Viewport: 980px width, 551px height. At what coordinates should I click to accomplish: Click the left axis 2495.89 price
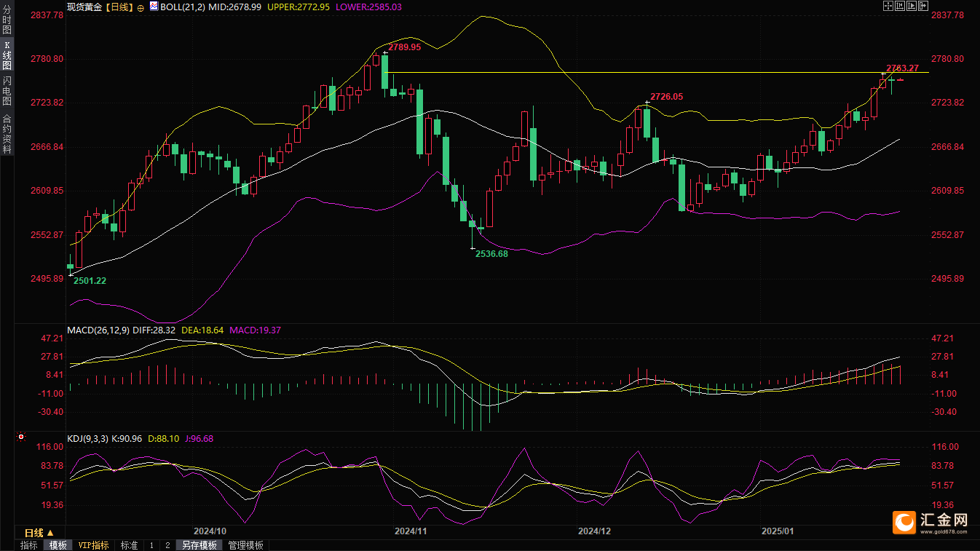[x=48, y=280]
